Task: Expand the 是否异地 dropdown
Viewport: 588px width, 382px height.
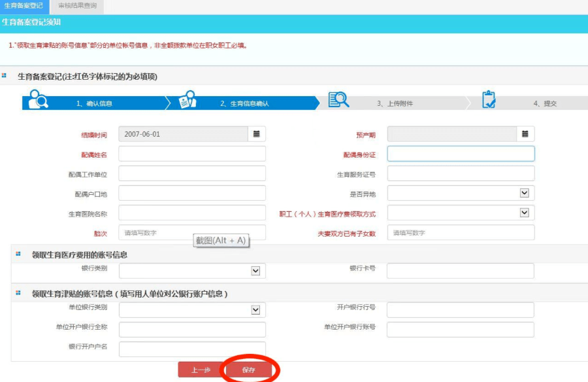Action: point(523,193)
